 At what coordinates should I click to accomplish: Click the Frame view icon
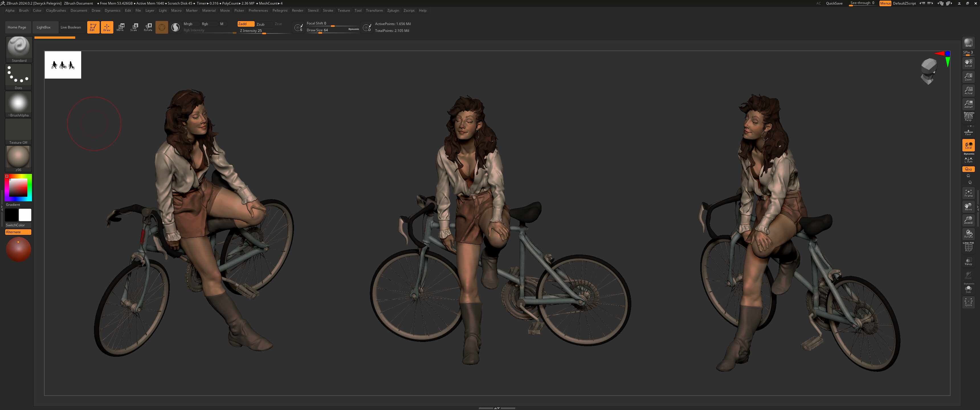[968, 193]
